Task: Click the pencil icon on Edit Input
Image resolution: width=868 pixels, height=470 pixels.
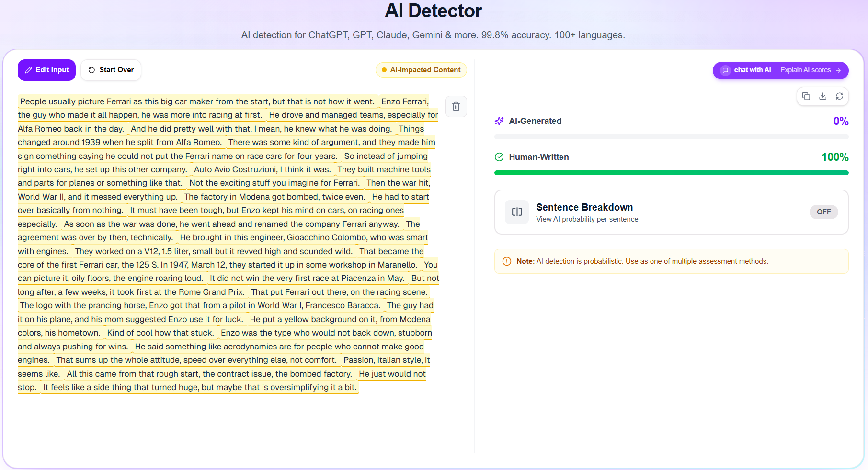Action: (x=29, y=70)
